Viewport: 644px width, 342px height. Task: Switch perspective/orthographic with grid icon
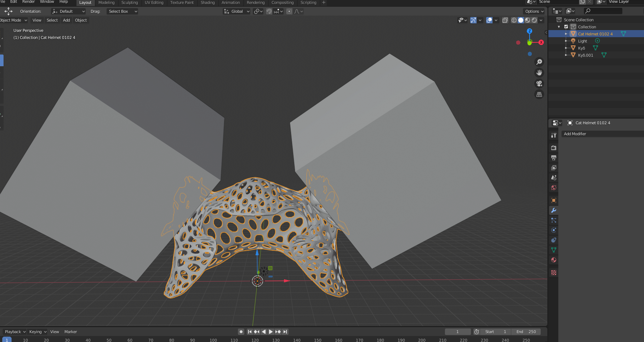coord(539,95)
